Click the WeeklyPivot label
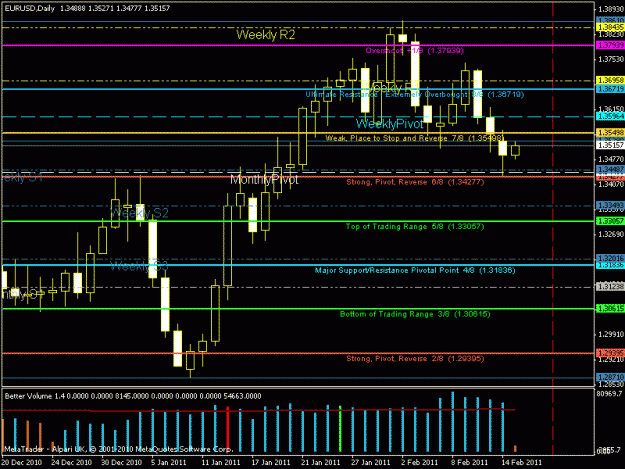 click(389, 124)
